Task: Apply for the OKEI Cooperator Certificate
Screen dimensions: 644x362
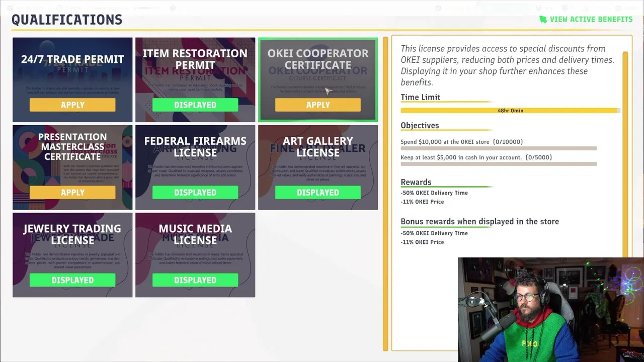Action: point(318,105)
